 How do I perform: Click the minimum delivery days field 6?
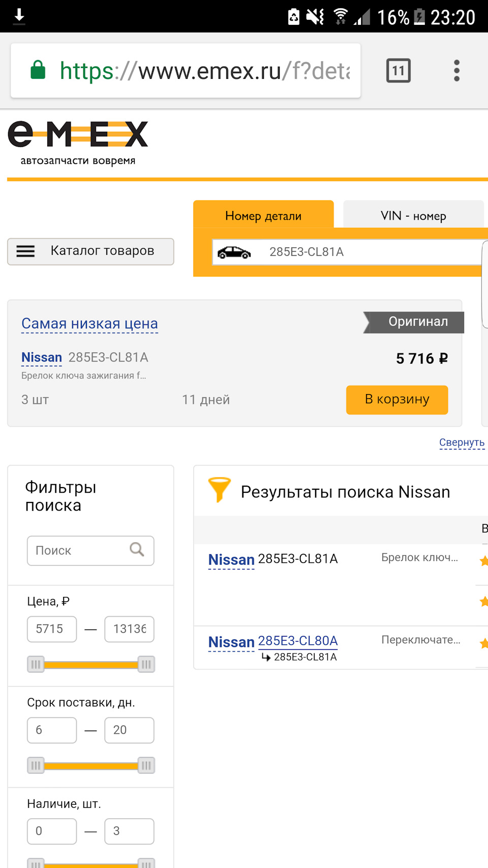pos(52,730)
